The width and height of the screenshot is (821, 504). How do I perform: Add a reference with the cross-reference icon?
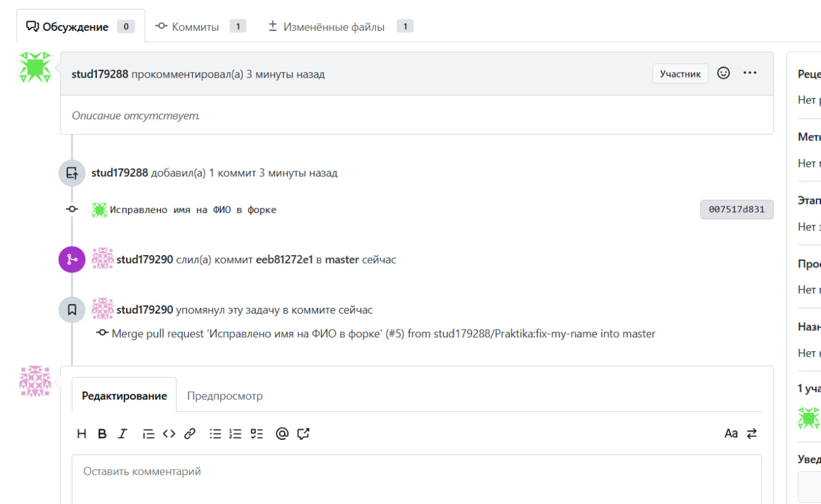point(303,433)
